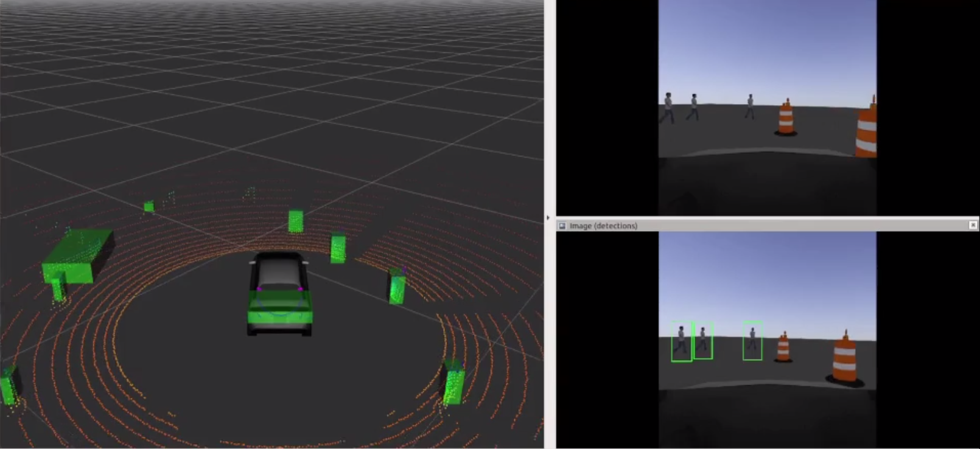Click the side panel collapse arrow handle
The width and height of the screenshot is (980, 449).
pos(548,217)
